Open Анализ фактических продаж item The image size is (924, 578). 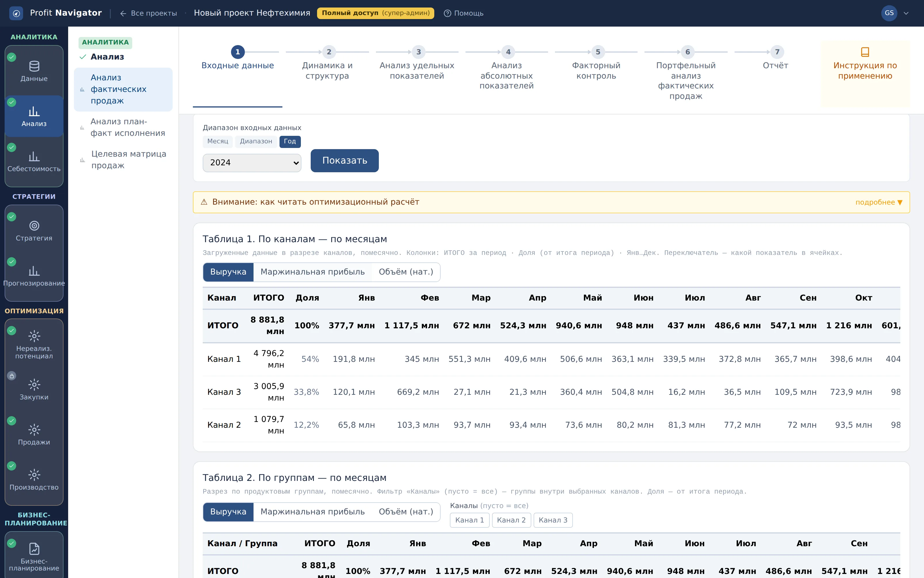tap(123, 90)
